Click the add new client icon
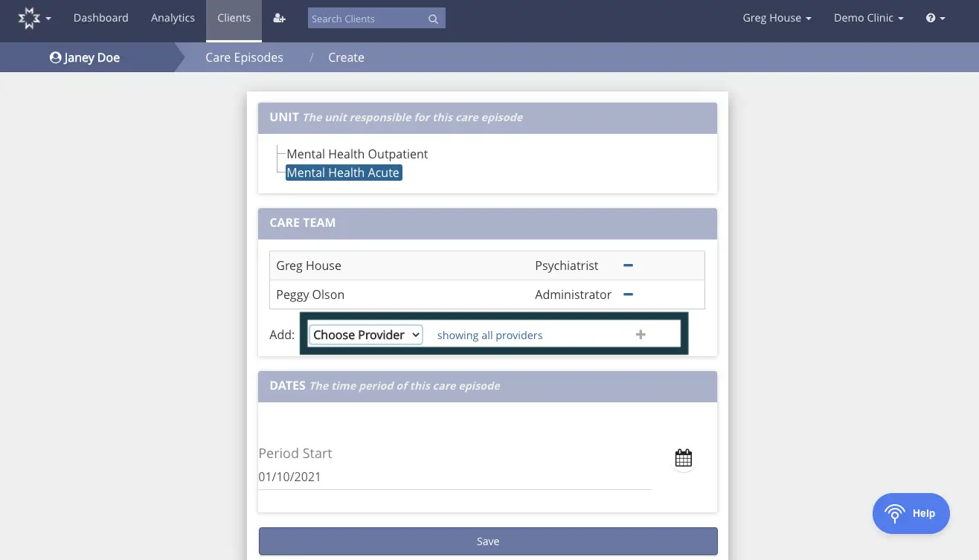979x560 pixels. coord(279,17)
